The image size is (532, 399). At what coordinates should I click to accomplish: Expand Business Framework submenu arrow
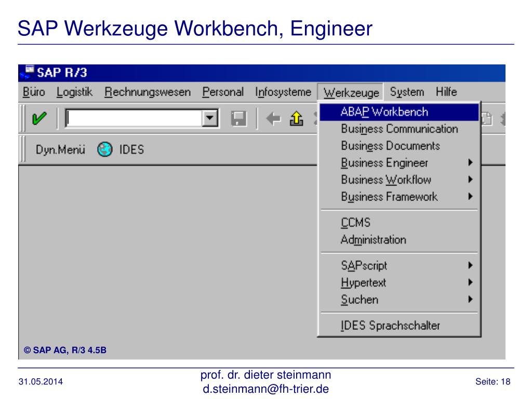click(x=470, y=196)
